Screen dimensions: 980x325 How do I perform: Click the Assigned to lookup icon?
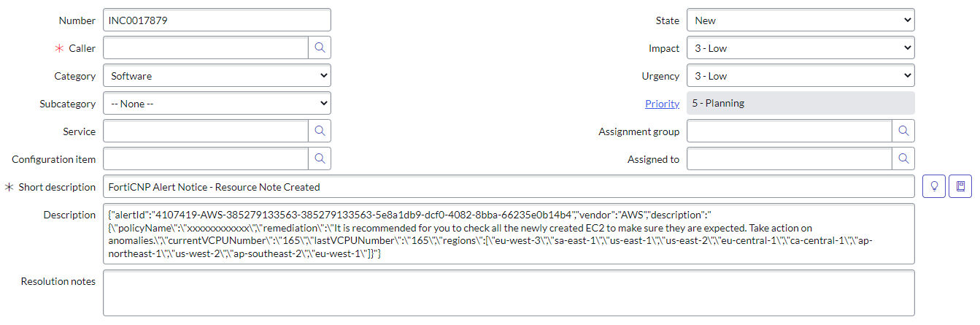pos(903,158)
